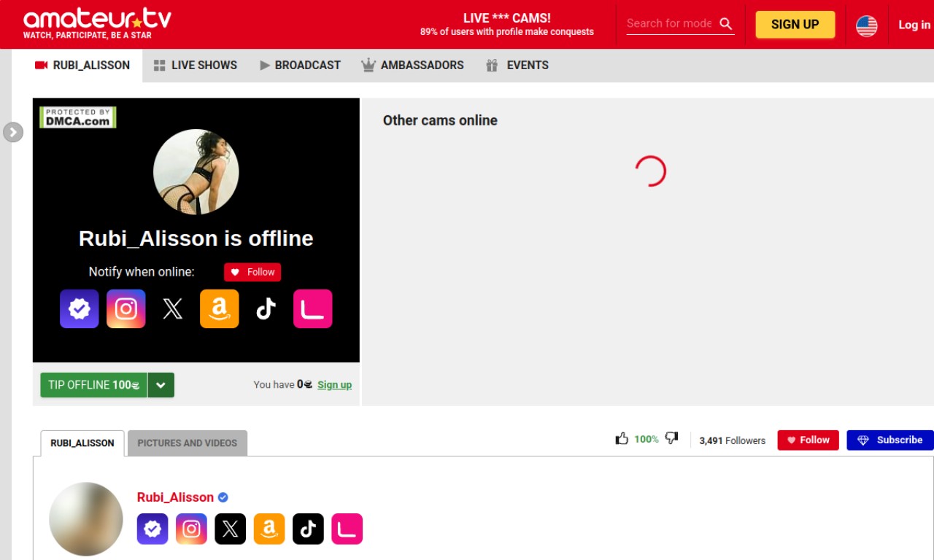Click the red Follow button beside followers

[808, 440]
